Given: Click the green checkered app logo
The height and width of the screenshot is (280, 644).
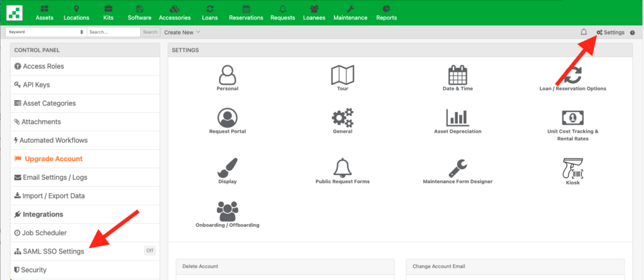Looking at the screenshot, I should coord(15,13).
